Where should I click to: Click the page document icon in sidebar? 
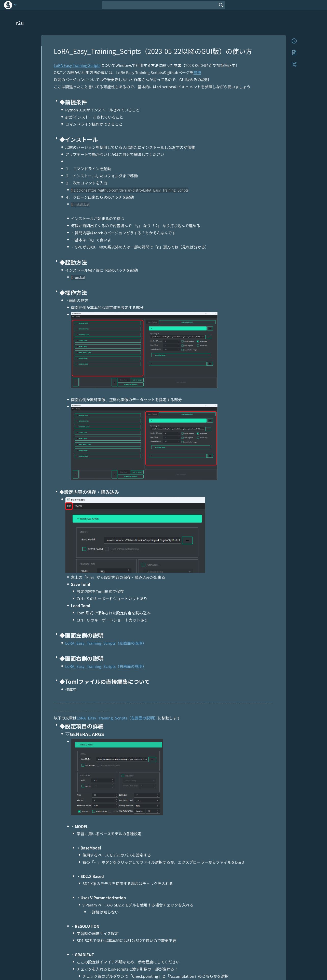point(294,53)
